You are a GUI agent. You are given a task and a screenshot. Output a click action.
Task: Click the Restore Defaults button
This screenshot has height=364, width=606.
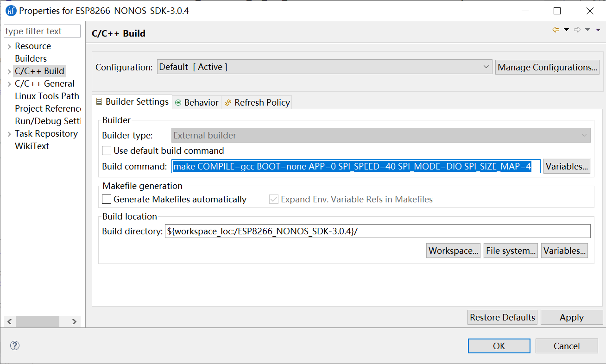click(x=502, y=317)
